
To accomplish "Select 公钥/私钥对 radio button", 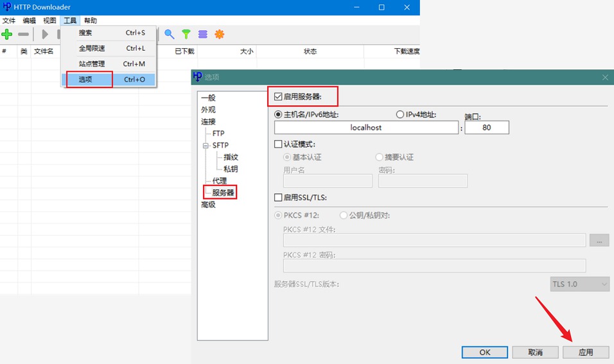I will point(344,216).
